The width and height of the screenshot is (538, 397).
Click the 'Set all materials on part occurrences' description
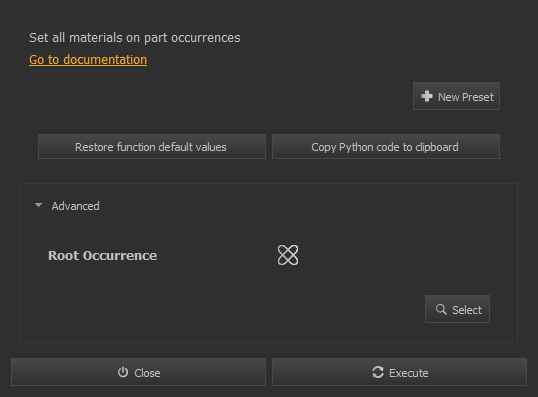[134, 38]
